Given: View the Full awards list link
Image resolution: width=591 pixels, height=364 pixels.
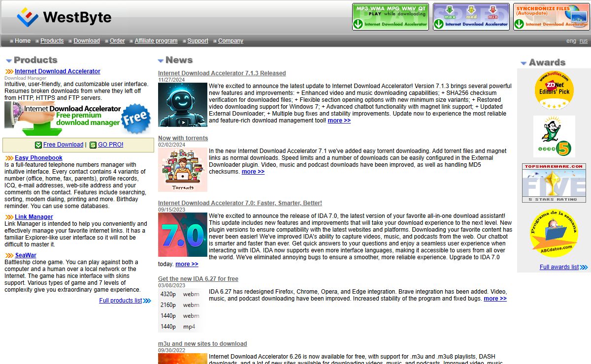Looking at the screenshot, I should (x=559, y=267).
